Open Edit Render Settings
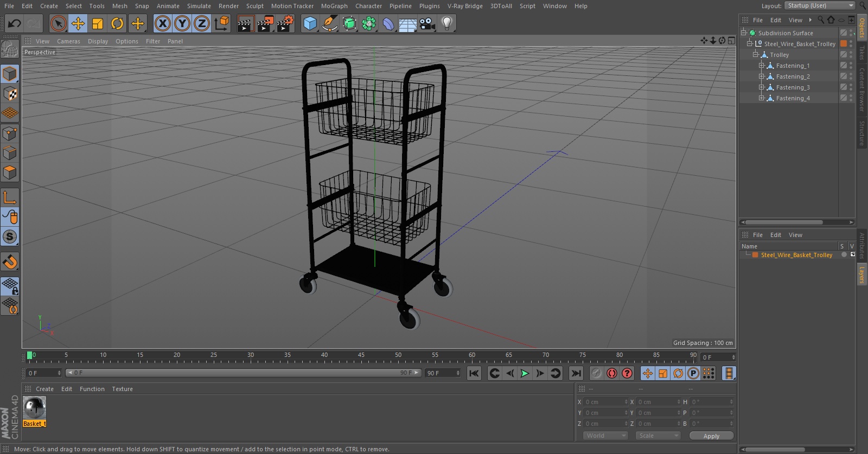 (x=285, y=23)
